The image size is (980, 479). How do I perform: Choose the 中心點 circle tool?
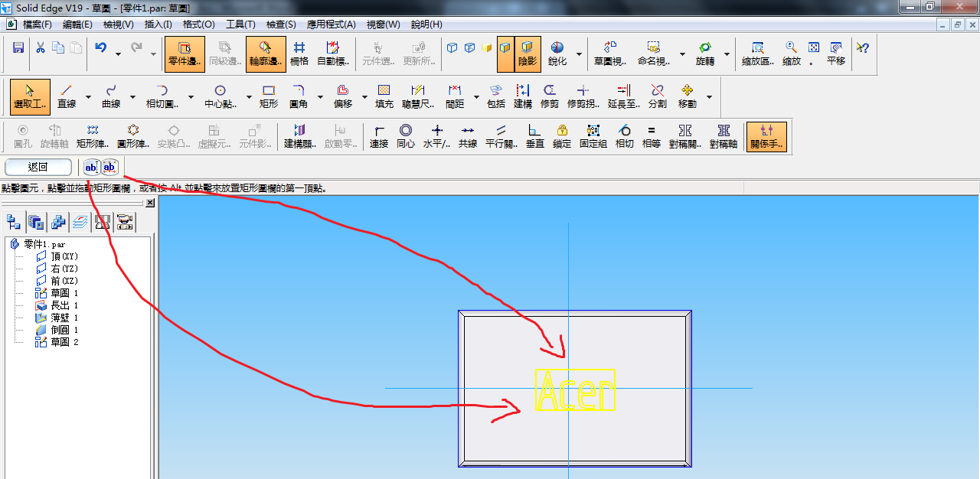coord(220,96)
